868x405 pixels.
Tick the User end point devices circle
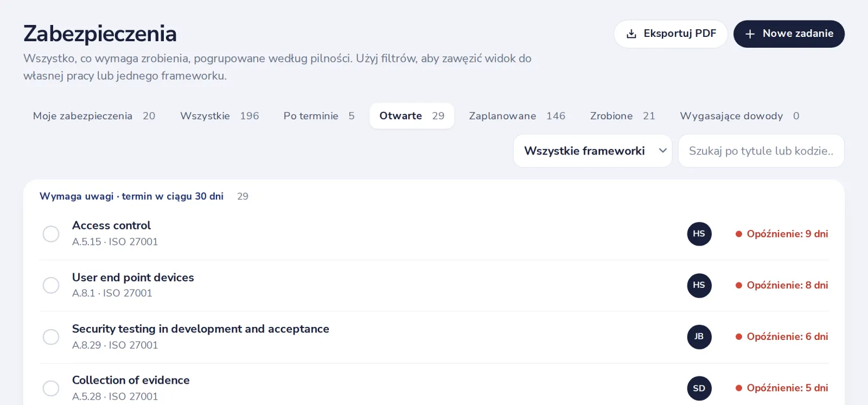[x=51, y=285]
